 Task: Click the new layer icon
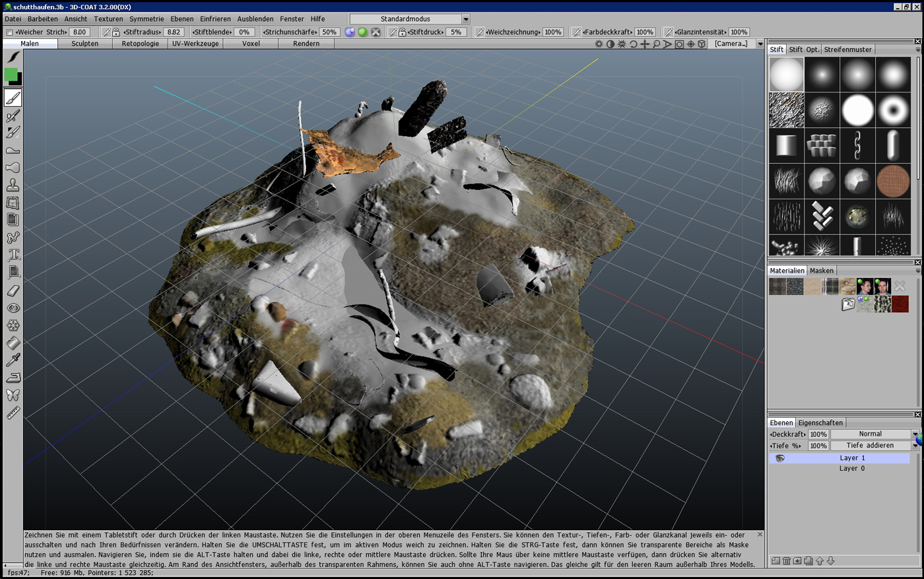(x=775, y=561)
